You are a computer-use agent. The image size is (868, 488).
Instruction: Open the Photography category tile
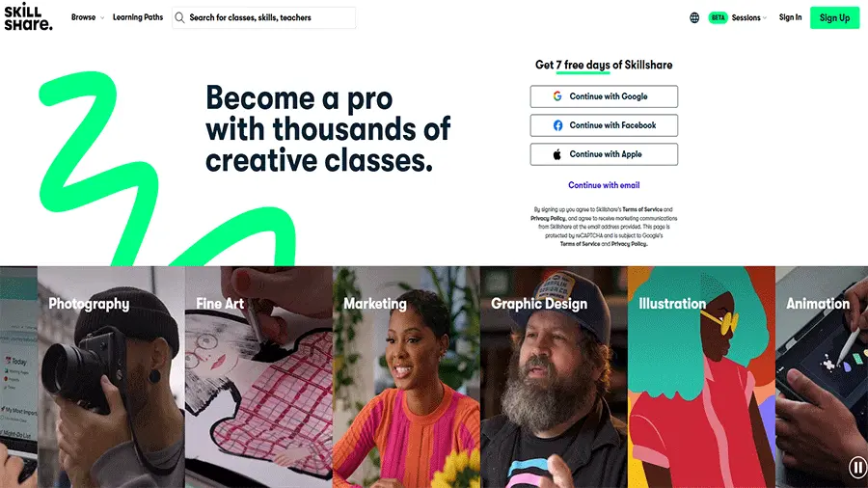click(x=111, y=377)
